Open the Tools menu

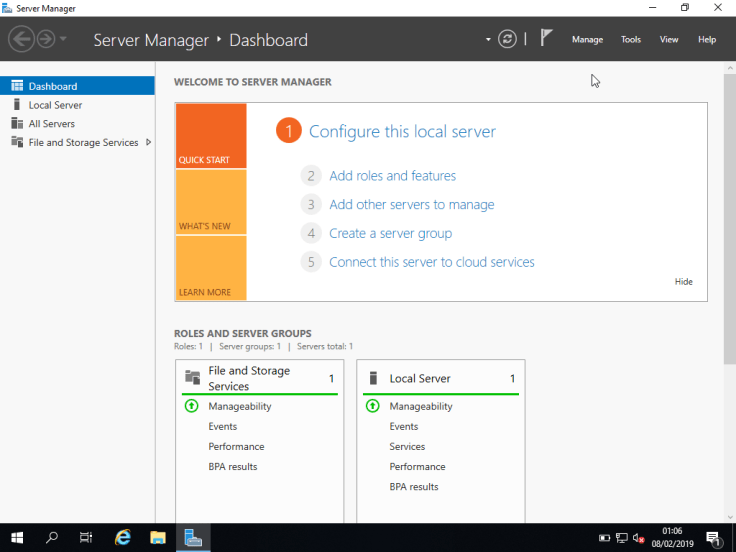630,40
